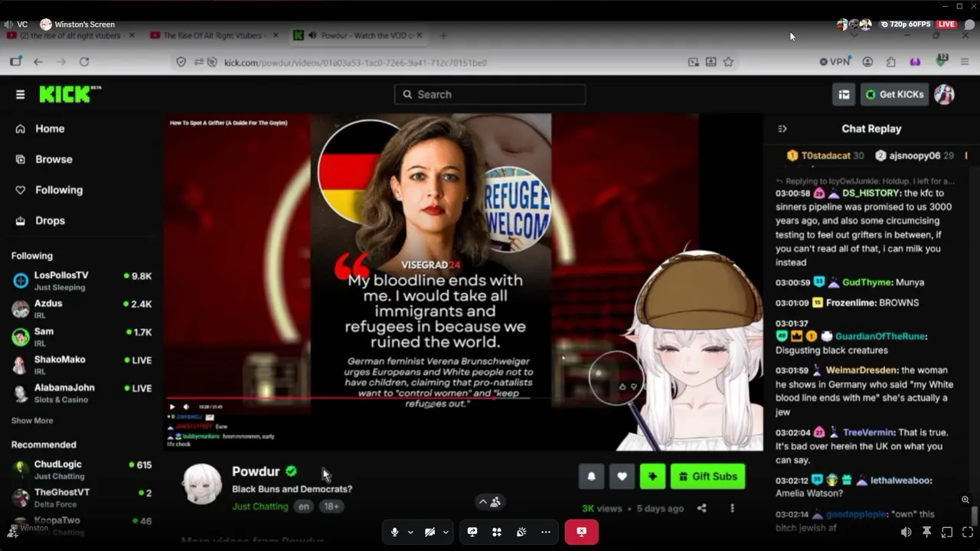Collapse the Chat Replay panel
Viewport: 980px width, 551px height.
pyautogui.click(x=782, y=129)
